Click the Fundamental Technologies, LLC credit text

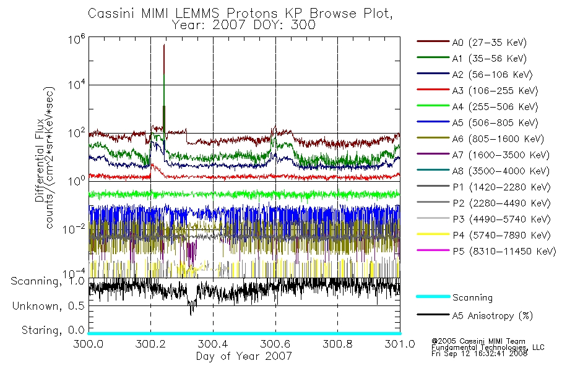(488, 348)
